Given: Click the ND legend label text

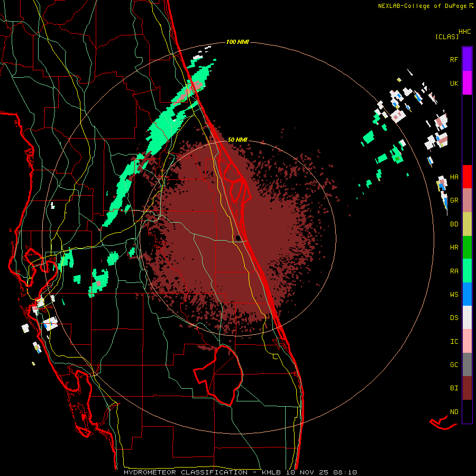Looking at the screenshot, I should pyautogui.click(x=454, y=412).
